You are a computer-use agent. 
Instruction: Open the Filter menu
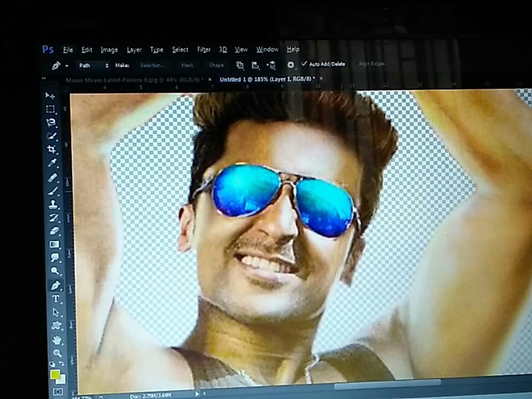pos(203,49)
